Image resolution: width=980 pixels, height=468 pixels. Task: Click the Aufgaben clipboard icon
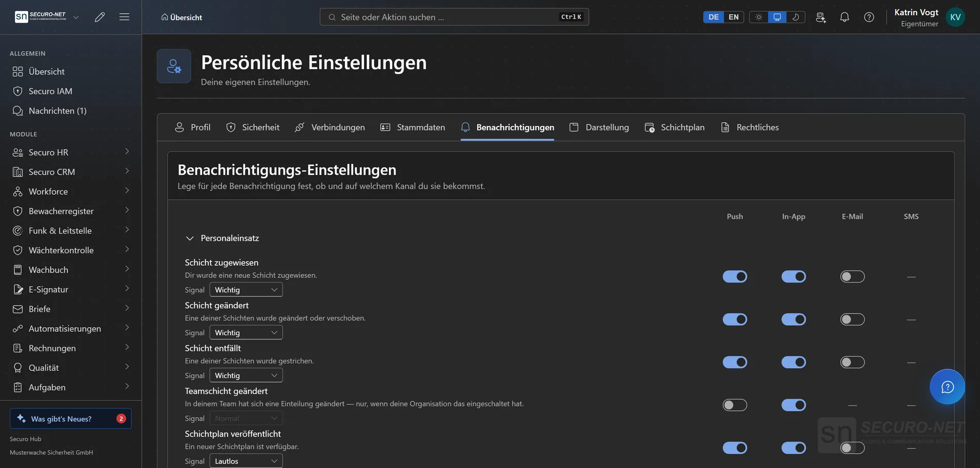18,388
